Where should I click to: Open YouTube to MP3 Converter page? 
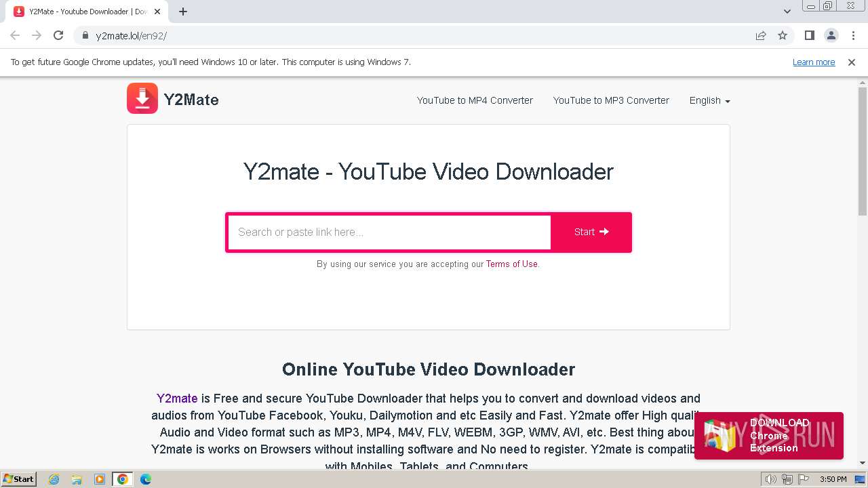pyautogui.click(x=611, y=100)
